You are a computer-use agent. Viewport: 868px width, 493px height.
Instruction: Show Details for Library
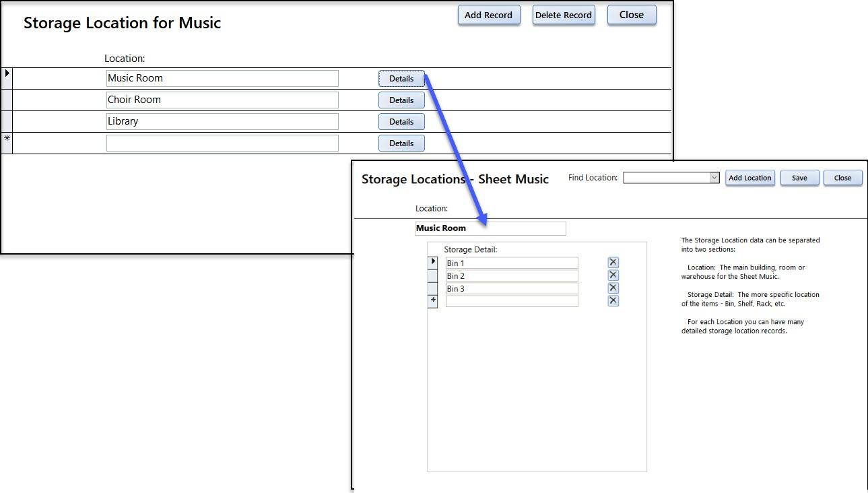click(401, 122)
